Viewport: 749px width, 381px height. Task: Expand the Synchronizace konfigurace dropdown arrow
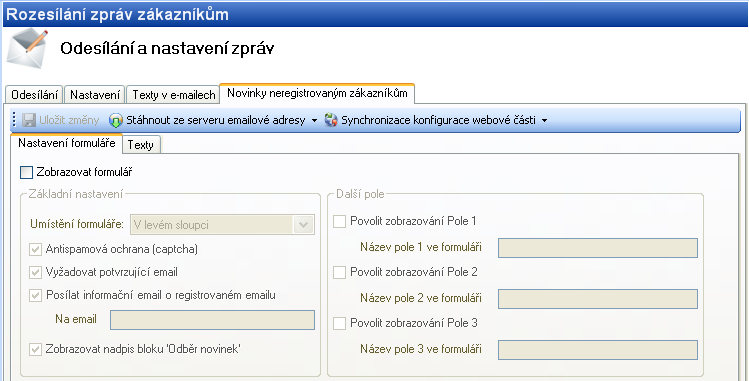(544, 121)
